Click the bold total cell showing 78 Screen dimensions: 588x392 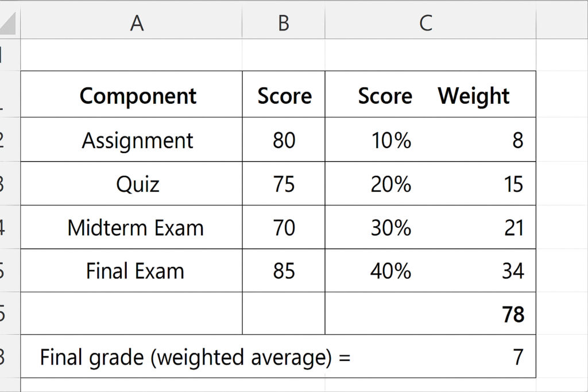click(431, 313)
